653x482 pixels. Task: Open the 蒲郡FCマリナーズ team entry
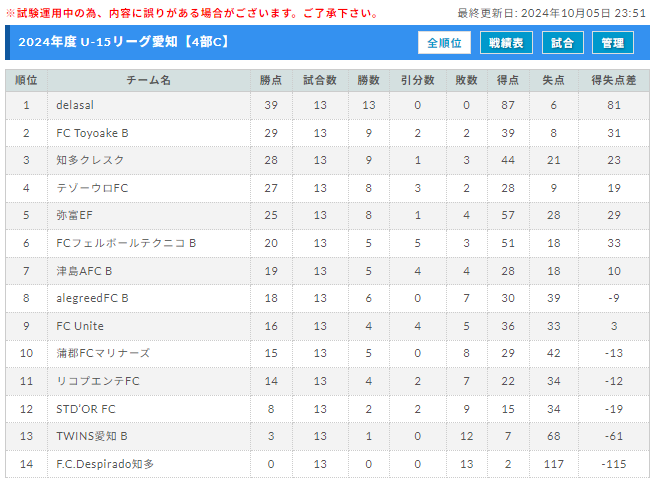[103, 353]
